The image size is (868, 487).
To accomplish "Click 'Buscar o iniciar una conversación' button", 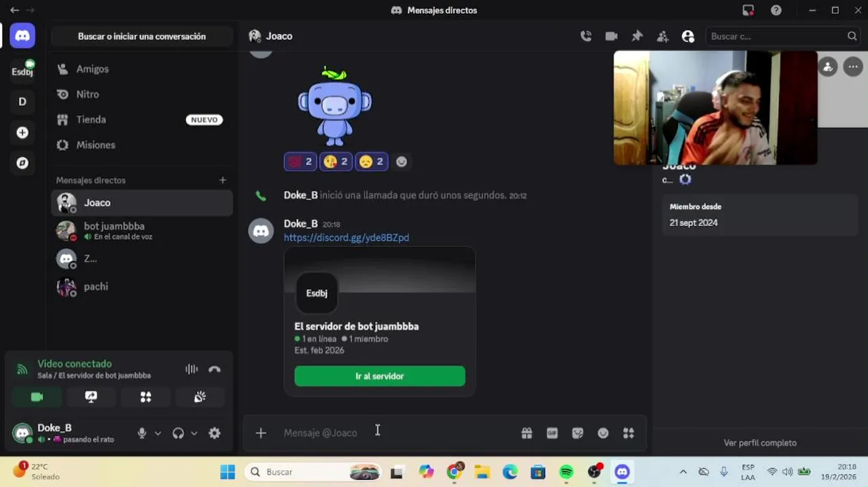I will [142, 37].
